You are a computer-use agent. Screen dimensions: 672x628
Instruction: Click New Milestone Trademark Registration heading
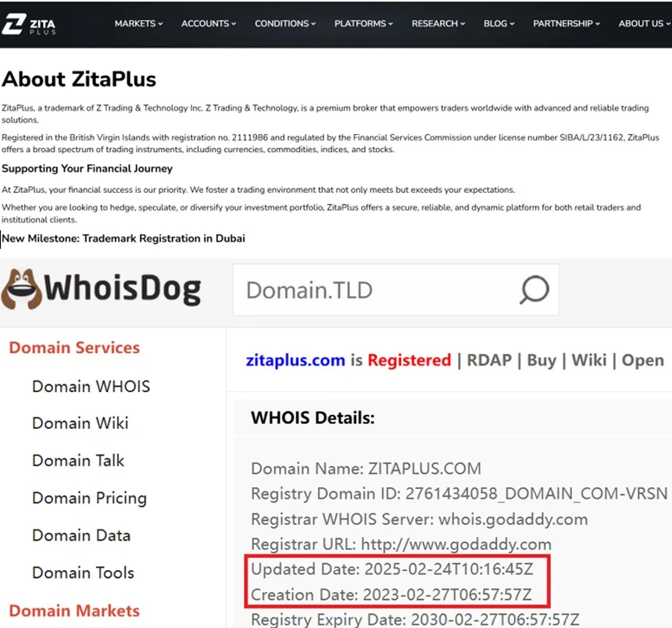[123, 238]
